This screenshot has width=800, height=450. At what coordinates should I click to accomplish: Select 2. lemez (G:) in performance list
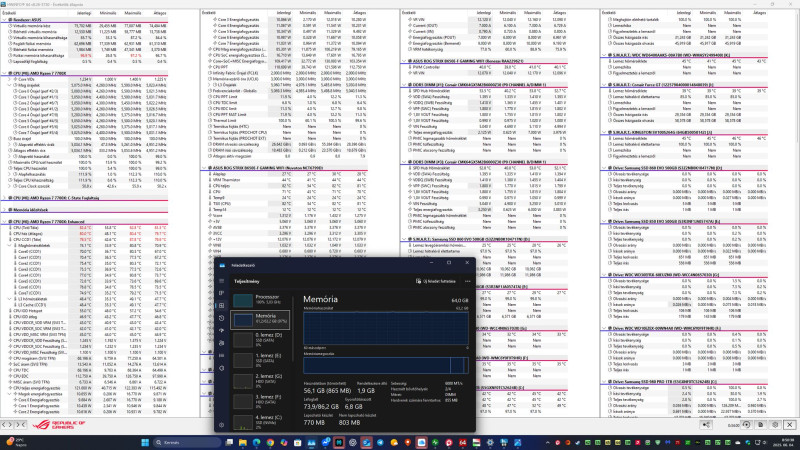[260, 380]
